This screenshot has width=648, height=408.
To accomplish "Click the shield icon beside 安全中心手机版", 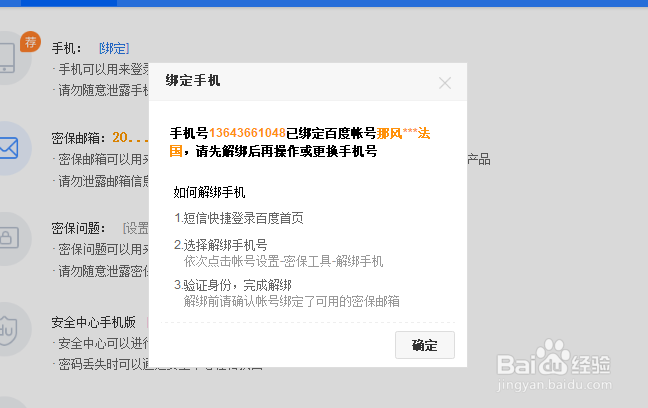I will [8, 329].
